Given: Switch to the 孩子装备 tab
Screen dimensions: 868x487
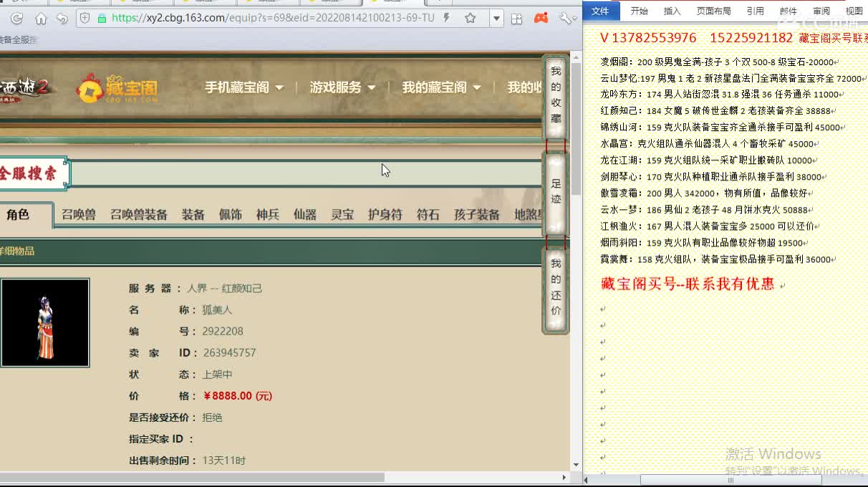Looking at the screenshot, I should point(477,215).
